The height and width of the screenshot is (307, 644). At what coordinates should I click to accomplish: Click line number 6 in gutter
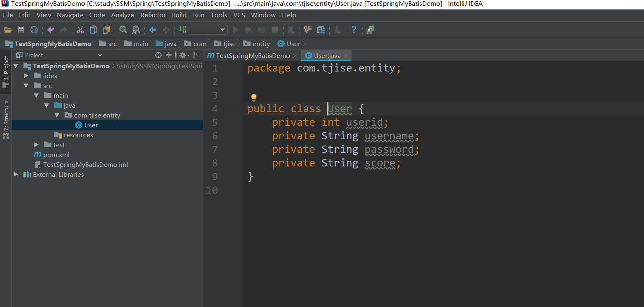pyautogui.click(x=215, y=136)
